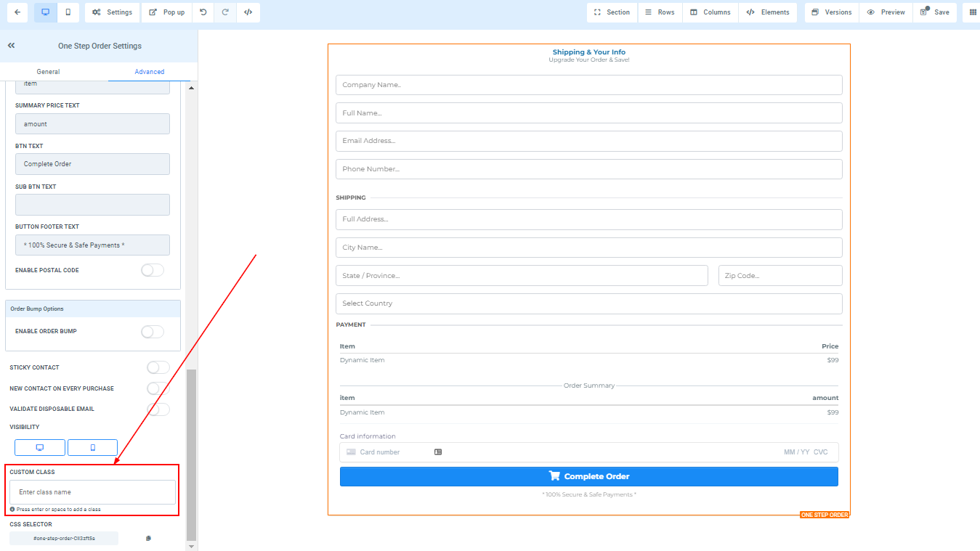Click the Order Summary divider label

click(x=589, y=385)
